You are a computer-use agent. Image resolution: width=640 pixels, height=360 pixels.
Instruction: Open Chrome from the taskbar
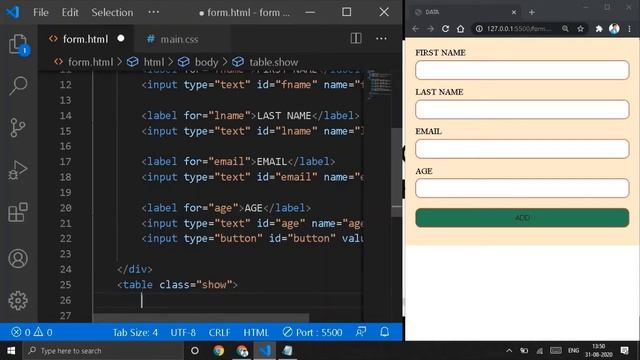pyautogui.click(x=218, y=351)
